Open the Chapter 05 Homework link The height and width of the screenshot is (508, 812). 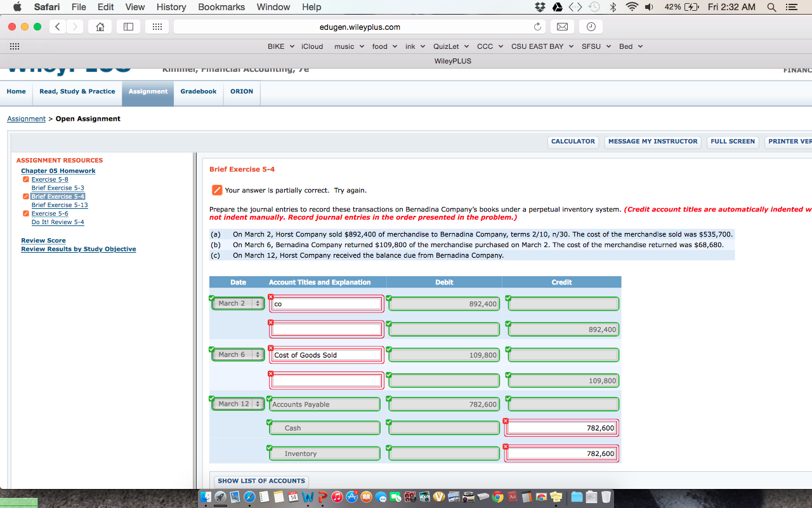(58, 171)
